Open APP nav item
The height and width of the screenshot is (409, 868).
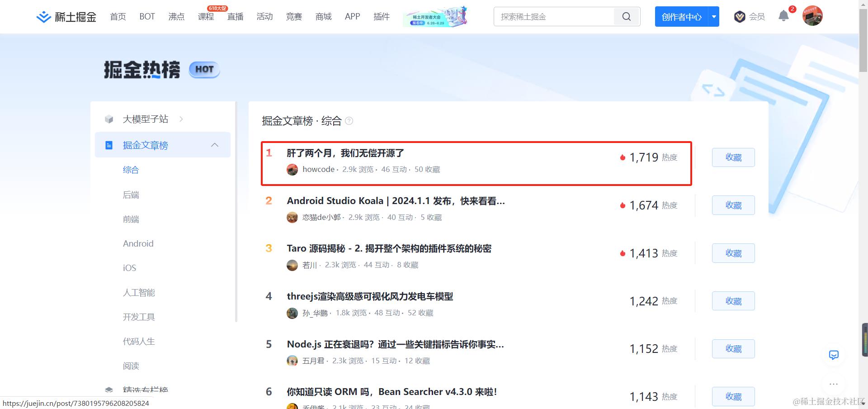352,17
